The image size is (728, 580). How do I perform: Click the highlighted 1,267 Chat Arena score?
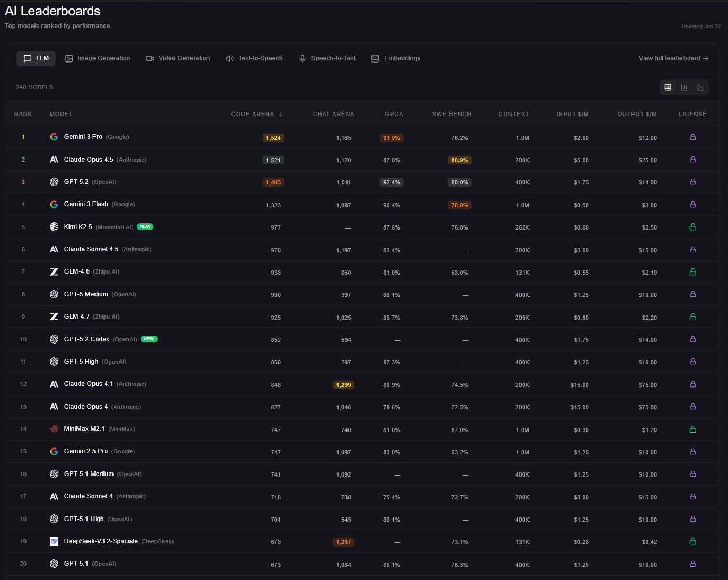click(x=343, y=542)
